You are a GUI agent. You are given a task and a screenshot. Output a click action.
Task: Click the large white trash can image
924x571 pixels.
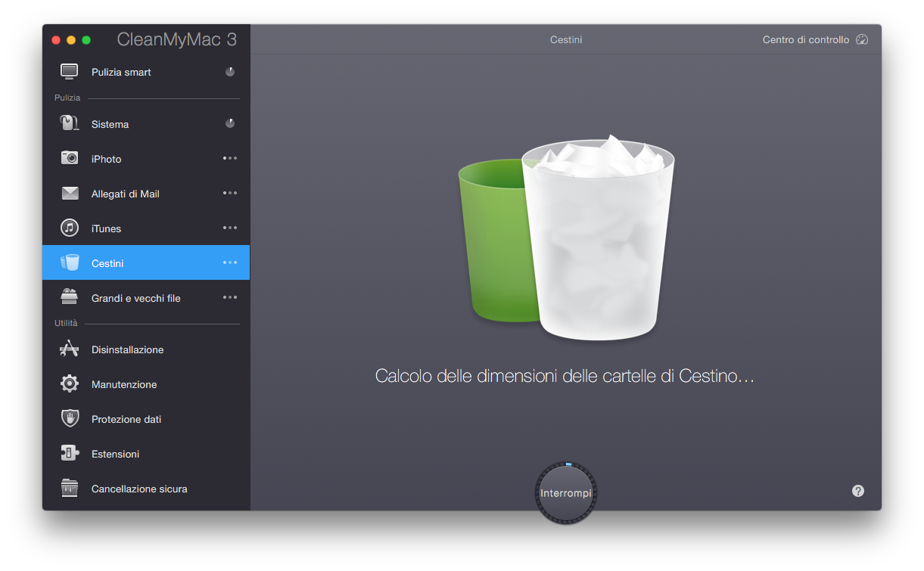pos(598,238)
